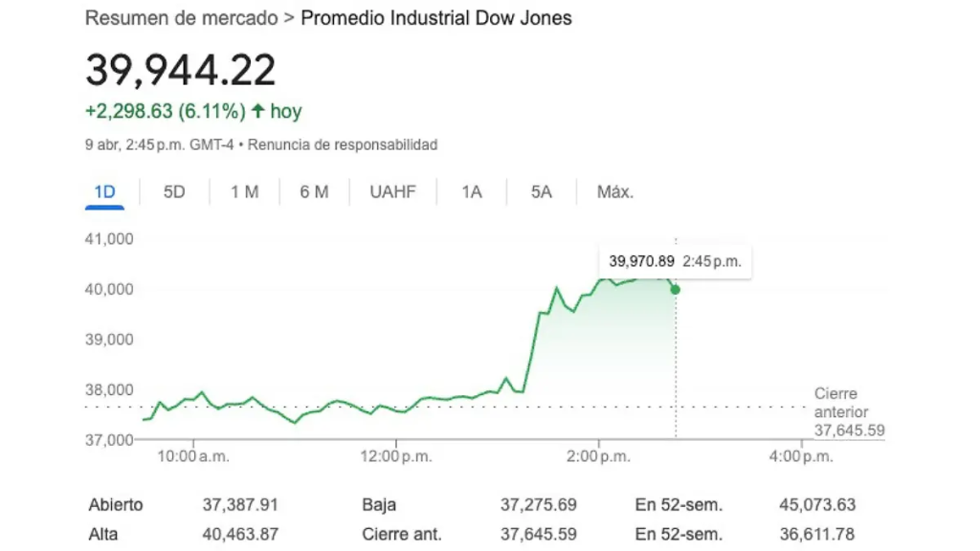Click the green up arrow next to hoy
Viewport: 980px width, 551px height.
tap(257, 112)
